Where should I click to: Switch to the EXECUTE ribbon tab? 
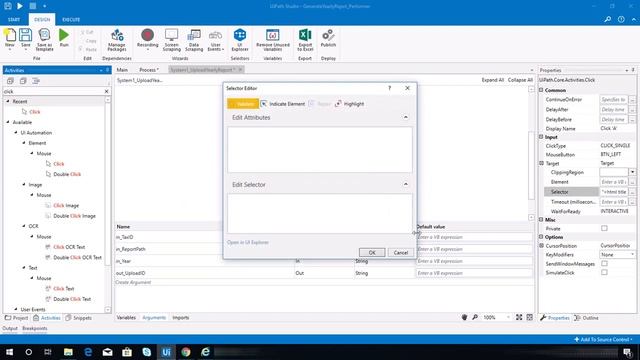coord(71,19)
